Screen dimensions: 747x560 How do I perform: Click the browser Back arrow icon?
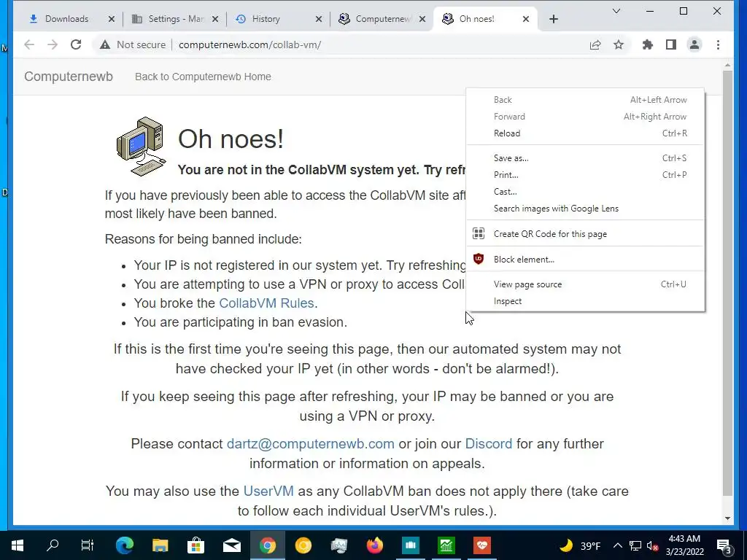tap(29, 44)
